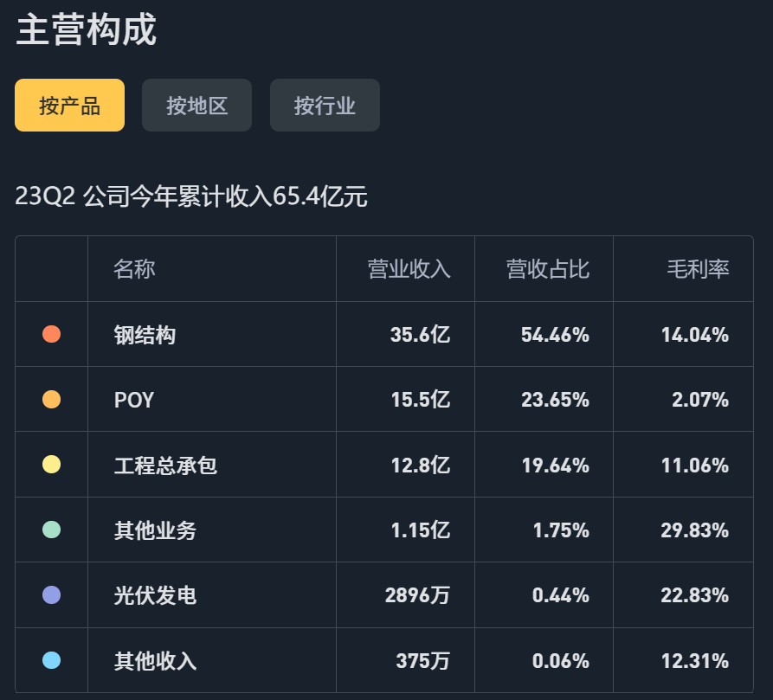This screenshot has width=773, height=700.
Task: Click the green dot for 其他业务
Action: (x=51, y=530)
